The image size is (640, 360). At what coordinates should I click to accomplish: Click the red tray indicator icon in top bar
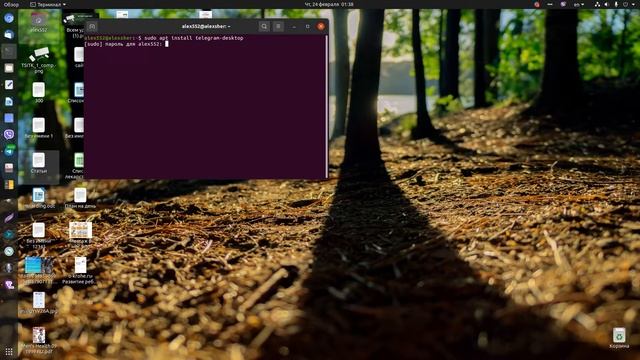click(537, 4)
